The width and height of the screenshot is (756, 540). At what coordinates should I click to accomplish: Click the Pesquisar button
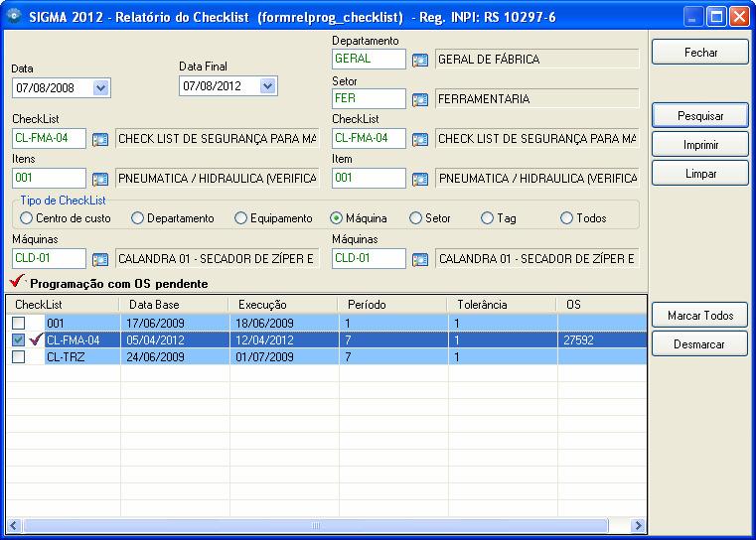coord(700,115)
